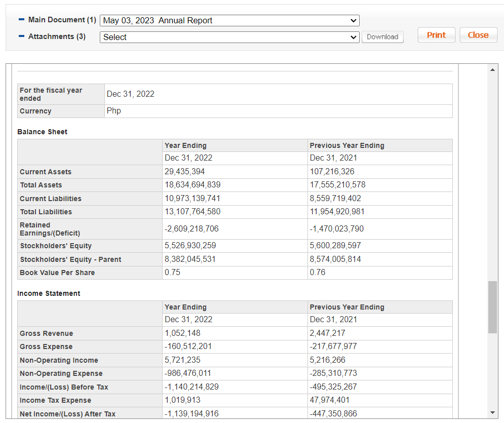Screen dimensions: 504x423
Task: Click the Non-Operating Expense row label
Action: [x=61, y=373]
